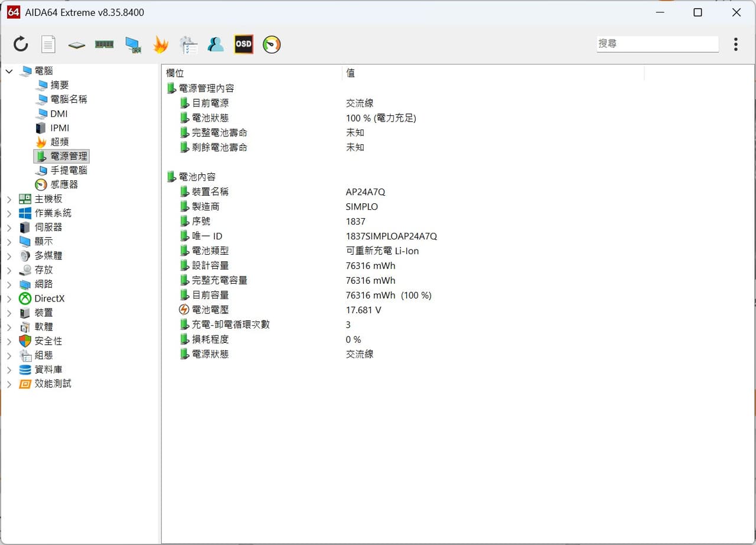Open the DMI tree item
The image size is (756, 545).
click(59, 113)
